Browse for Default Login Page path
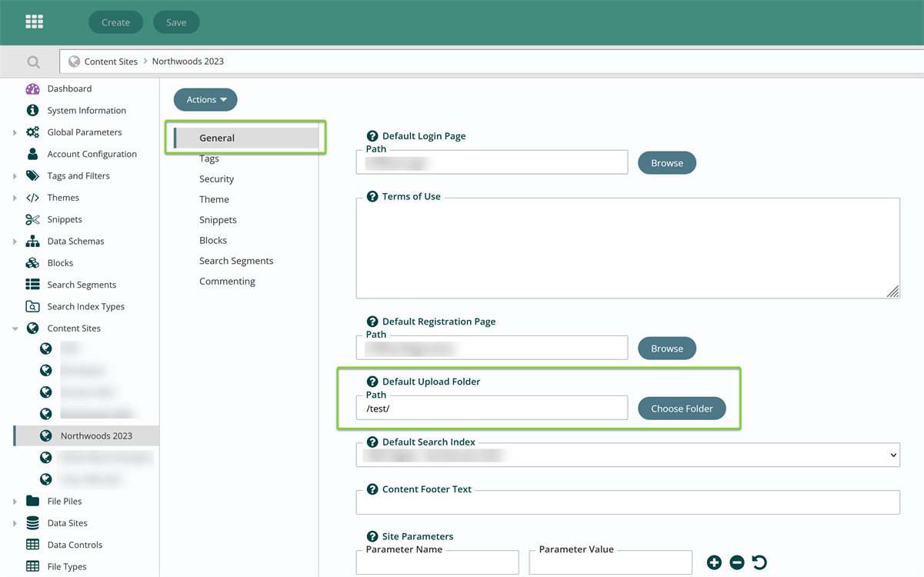The width and height of the screenshot is (924, 577). [667, 163]
